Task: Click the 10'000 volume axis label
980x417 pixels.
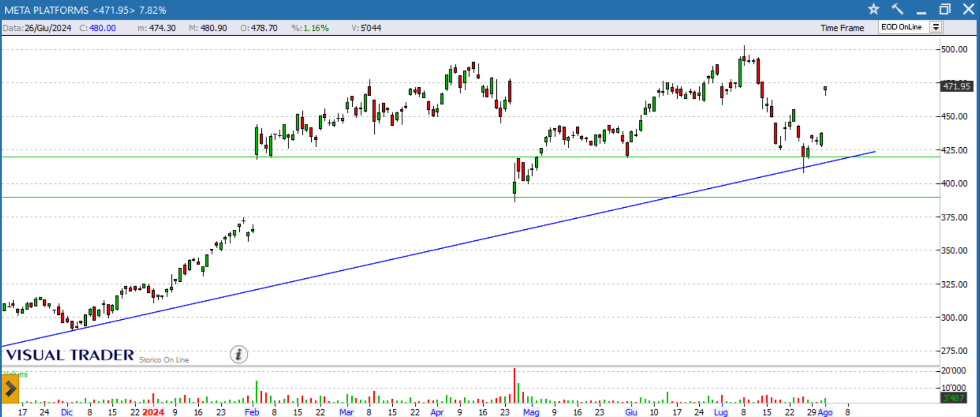Action: [x=954, y=388]
